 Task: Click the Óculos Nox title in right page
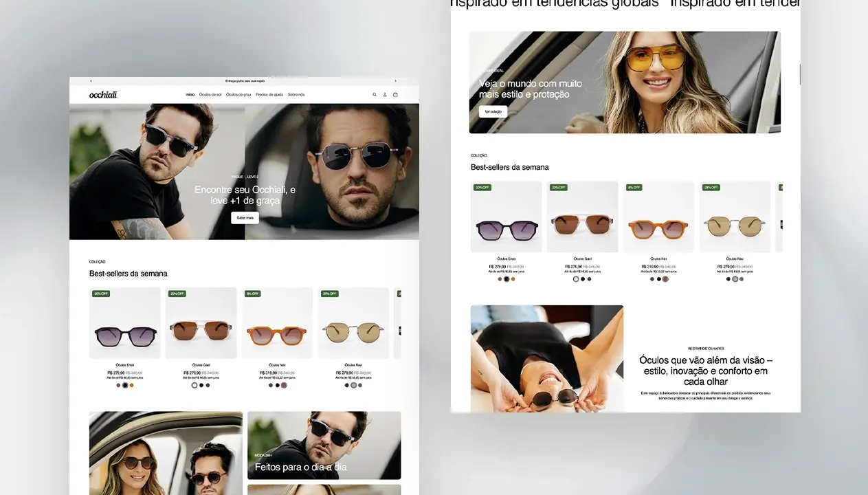click(x=659, y=258)
